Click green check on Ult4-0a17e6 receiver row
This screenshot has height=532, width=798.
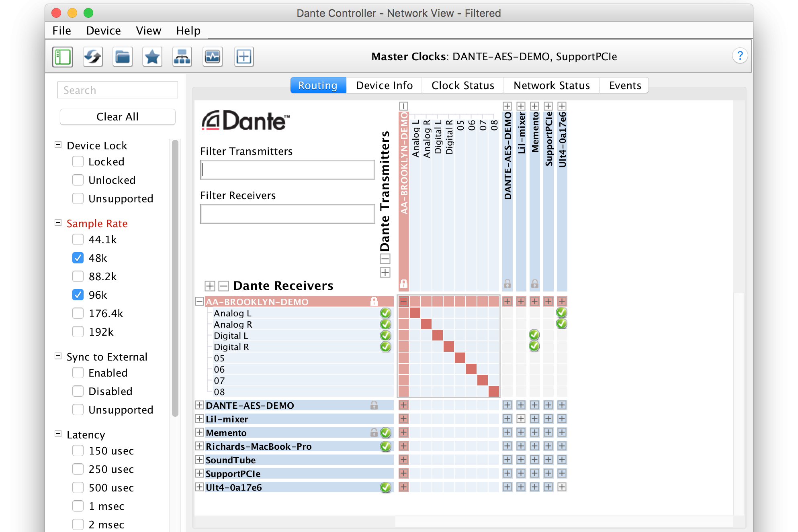tap(386, 487)
